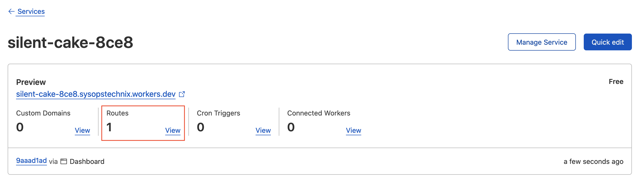This screenshot has width=644, height=193.
Task: Click the Dashboard window icon
Action: [64, 161]
